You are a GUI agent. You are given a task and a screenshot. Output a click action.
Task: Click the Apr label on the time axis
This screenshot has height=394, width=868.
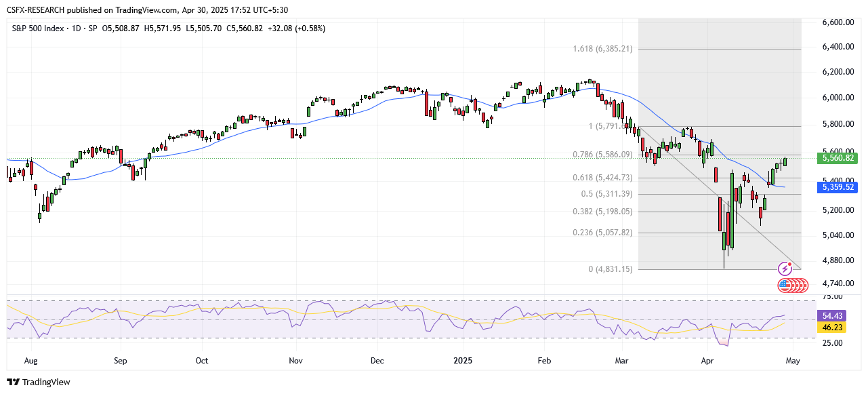tap(708, 361)
